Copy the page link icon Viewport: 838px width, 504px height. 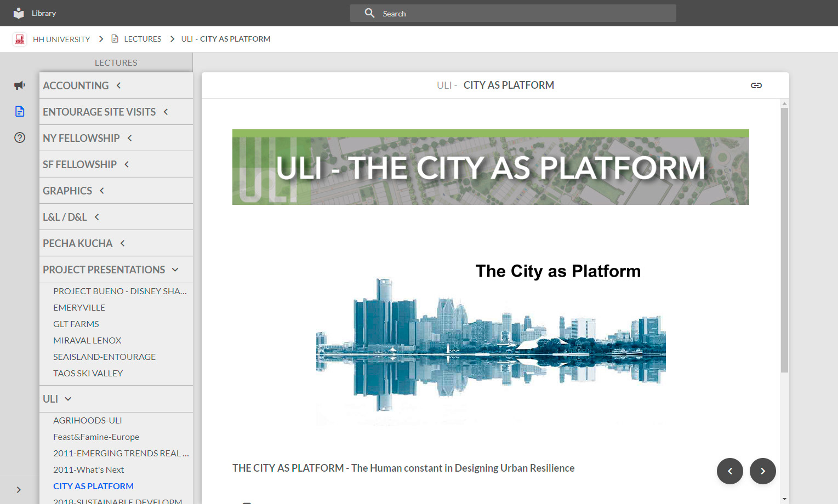[756, 85]
